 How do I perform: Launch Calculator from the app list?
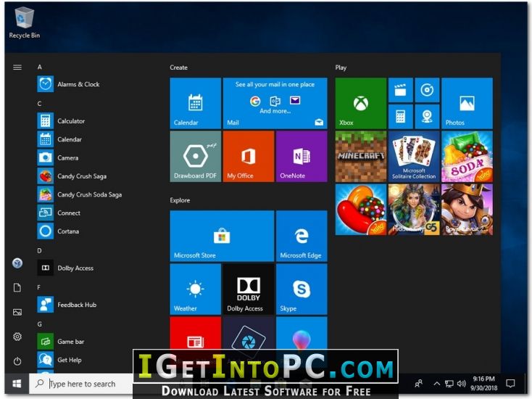pos(78,121)
